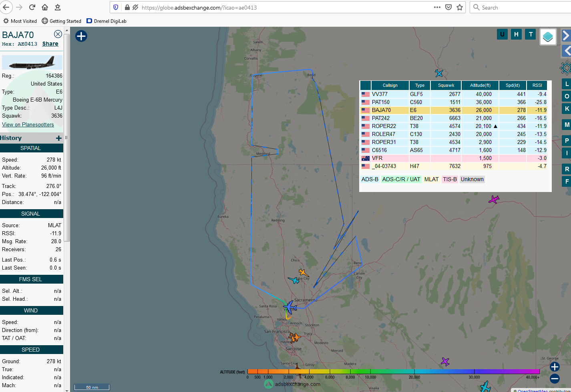
Task: Zoom out with the map minus button
Action: [x=555, y=378]
